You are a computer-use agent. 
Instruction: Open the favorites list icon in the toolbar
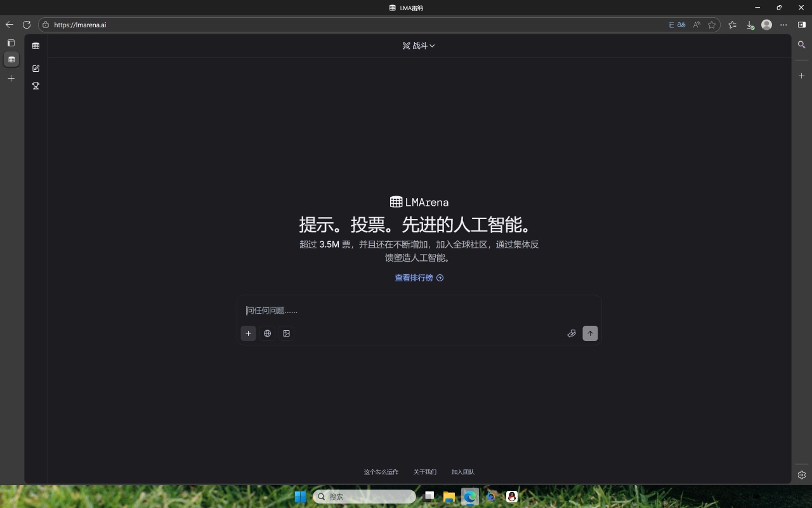733,25
